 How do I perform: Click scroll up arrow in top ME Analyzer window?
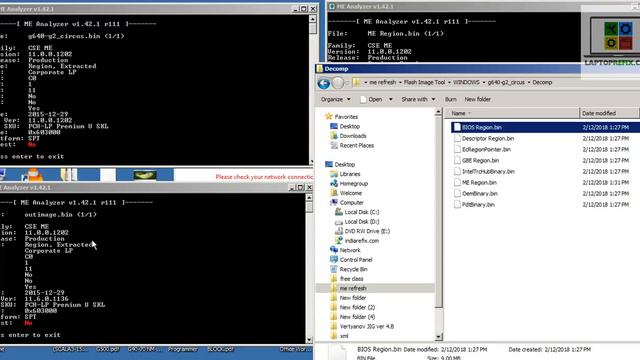(313, 19)
